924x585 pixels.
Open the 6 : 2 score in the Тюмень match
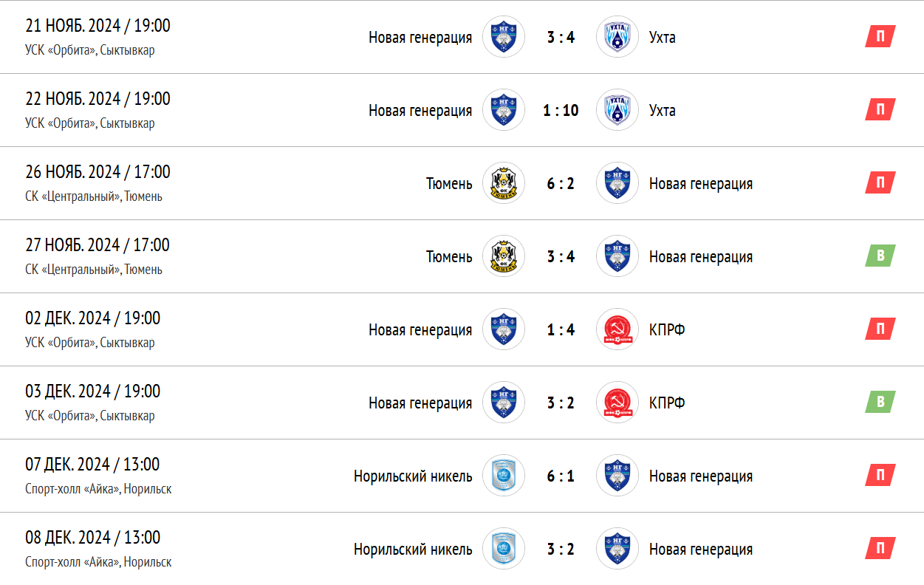point(561,184)
